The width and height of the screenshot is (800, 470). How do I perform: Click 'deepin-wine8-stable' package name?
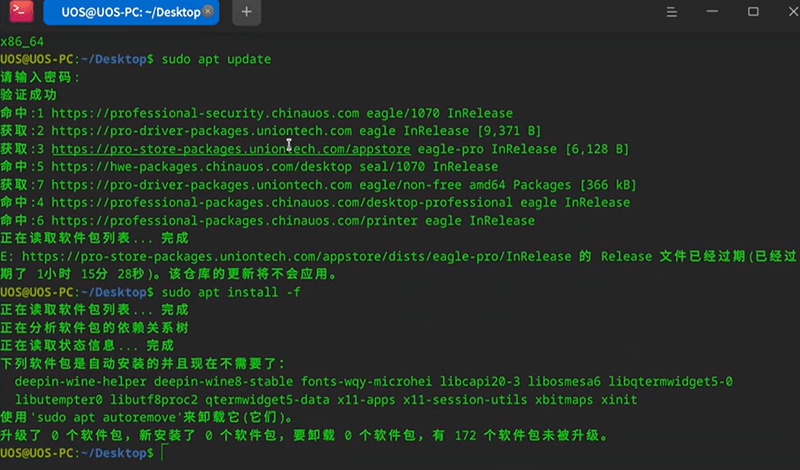[x=223, y=382]
